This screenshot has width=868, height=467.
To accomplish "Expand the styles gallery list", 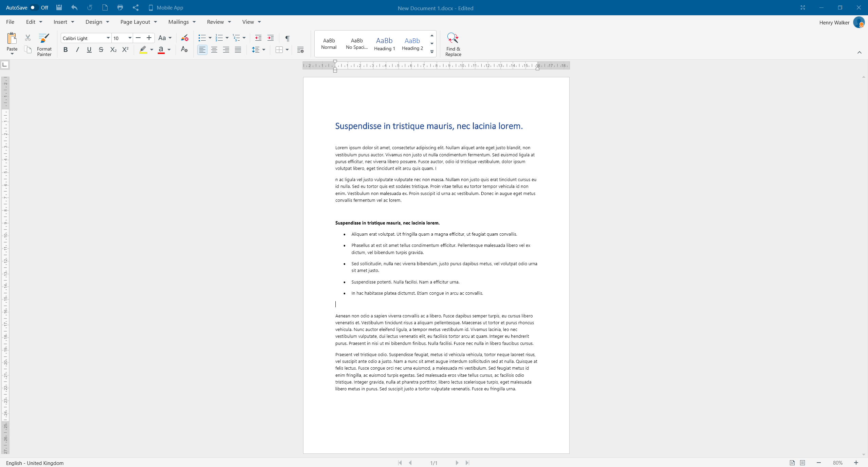I will (x=432, y=52).
